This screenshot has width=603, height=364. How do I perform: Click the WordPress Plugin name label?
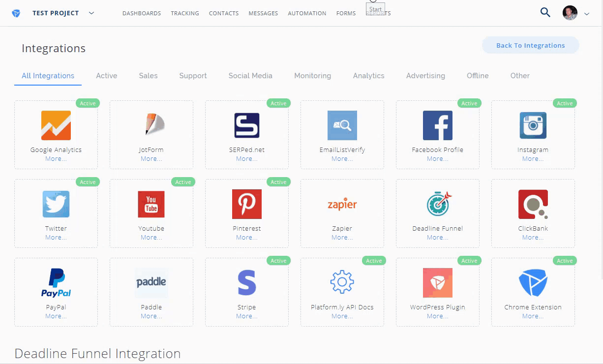tap(438, 307)
